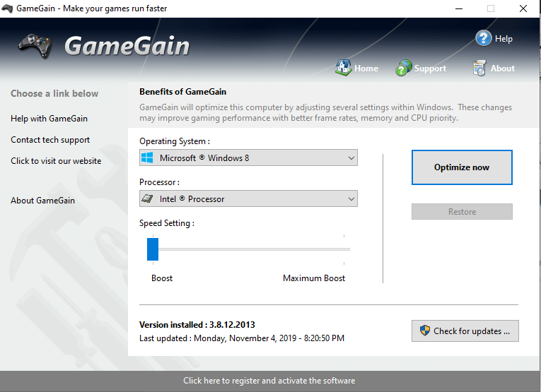
Task: Click the GameGain description paragraph
Action: [x=325, y=112]
